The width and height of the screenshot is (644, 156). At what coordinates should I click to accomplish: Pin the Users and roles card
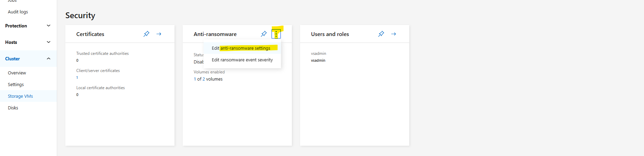tap(381, 34)
